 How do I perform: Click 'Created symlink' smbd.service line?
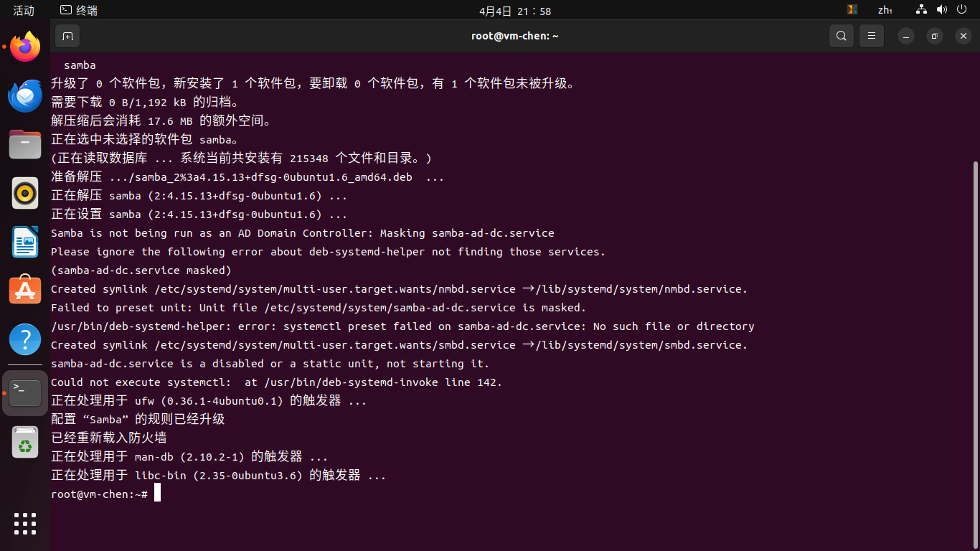pos(400,345)
